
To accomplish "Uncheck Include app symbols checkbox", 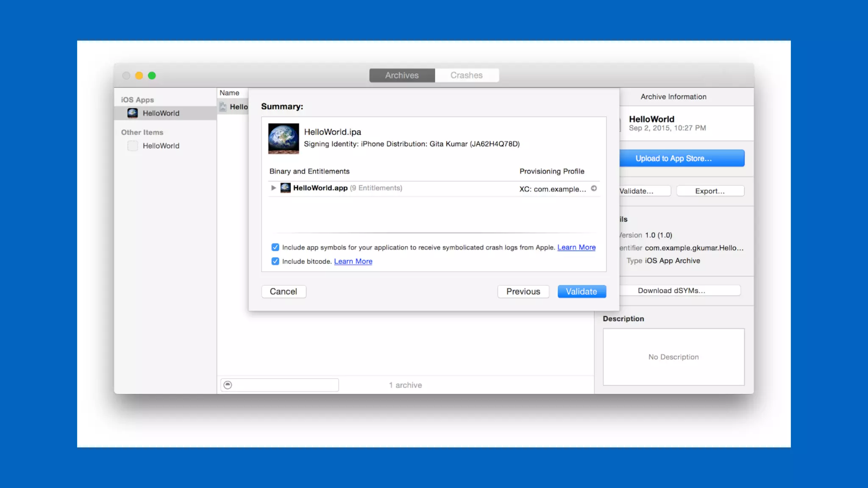I will (275, 247).
